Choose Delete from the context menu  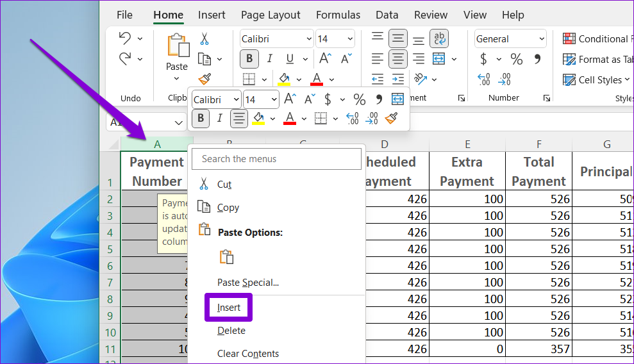pos(231,331)
